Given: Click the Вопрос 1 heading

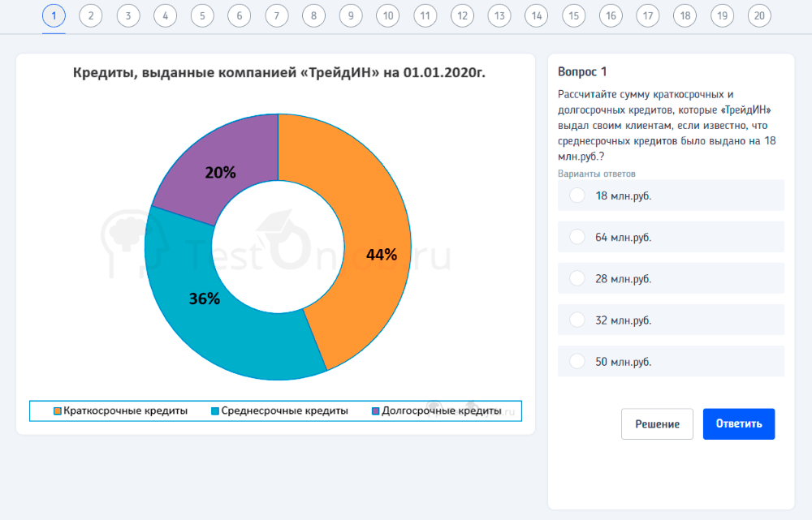Looking at the screenshot, I should 582,71.
